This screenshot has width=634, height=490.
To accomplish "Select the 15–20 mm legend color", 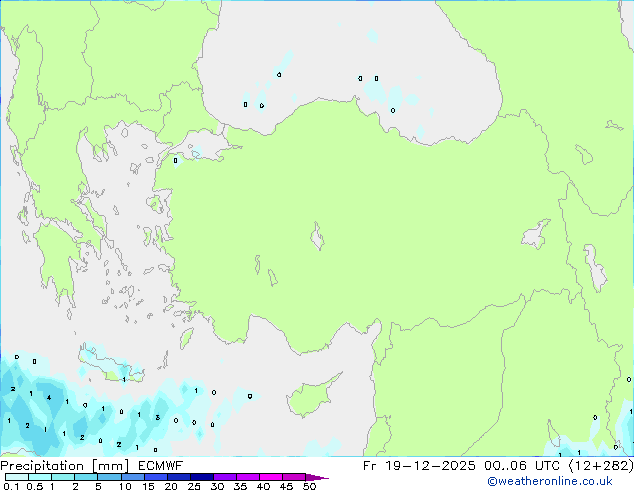I will pos(156,477).
